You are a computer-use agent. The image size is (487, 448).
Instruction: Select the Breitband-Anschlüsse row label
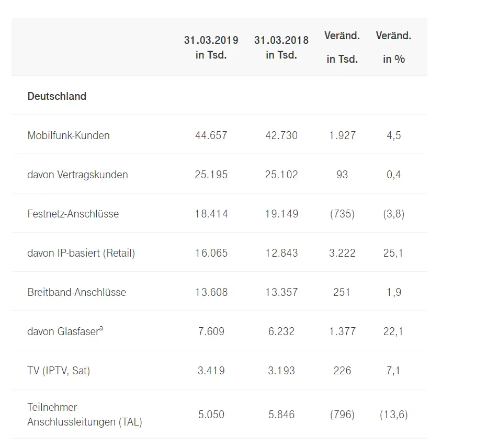click(x=77, y=292)
